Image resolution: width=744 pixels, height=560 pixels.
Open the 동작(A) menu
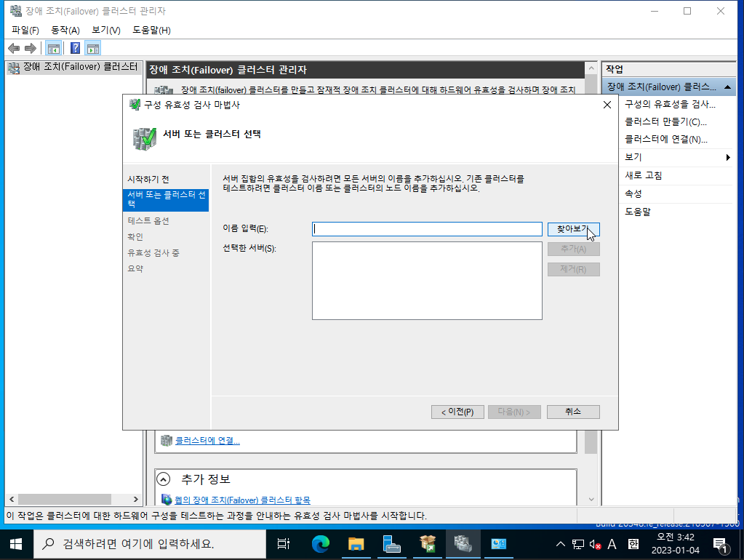coord(65,30)
